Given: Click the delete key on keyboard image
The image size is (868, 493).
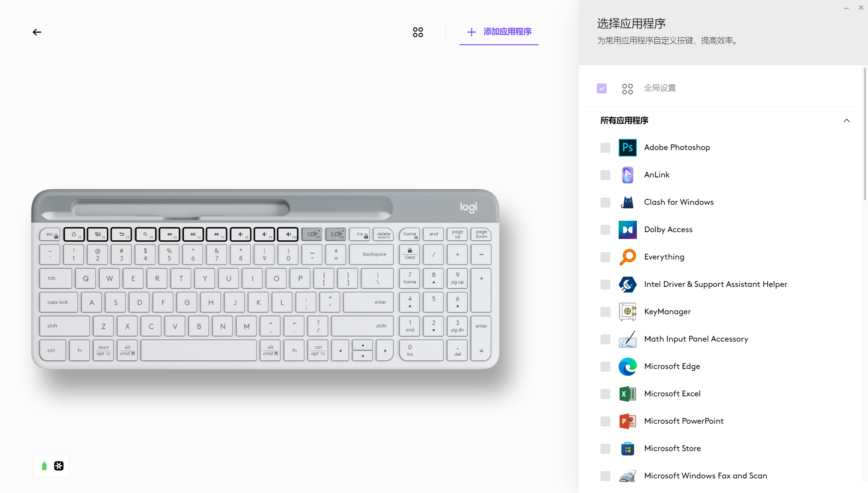Looking at the screenshot, I should (383, 234).
